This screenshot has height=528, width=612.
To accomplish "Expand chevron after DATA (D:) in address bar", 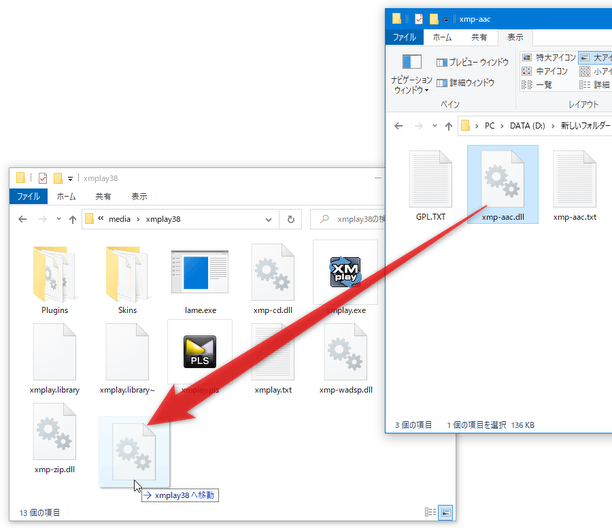I will pyautogui.click(x=553, y=126).
